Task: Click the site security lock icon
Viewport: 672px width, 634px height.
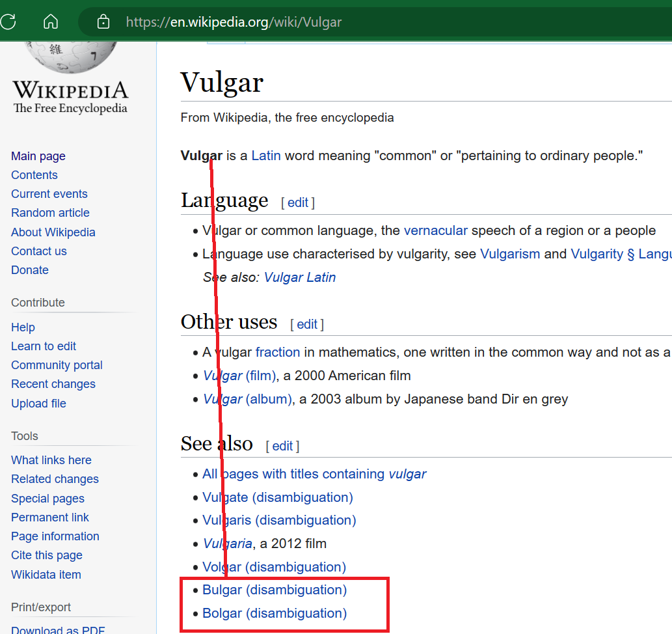Action: (103, 22)
